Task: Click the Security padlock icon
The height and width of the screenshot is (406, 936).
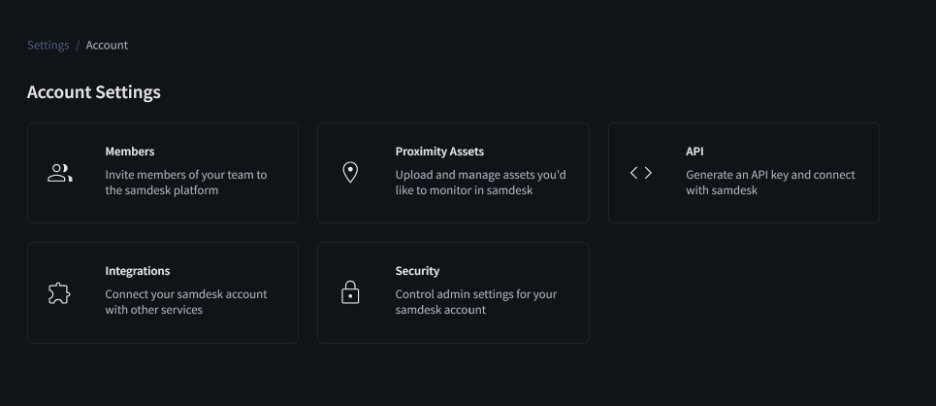Action: tap(350, 293)
